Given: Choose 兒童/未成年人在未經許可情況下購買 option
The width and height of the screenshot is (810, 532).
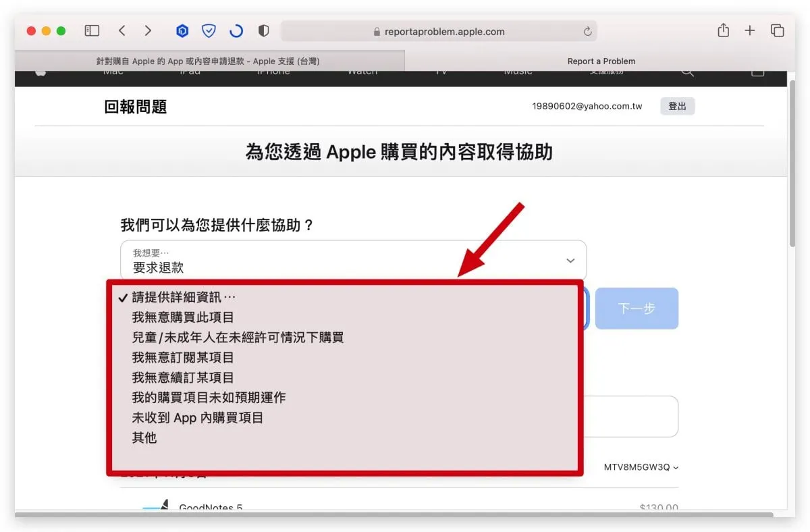Looking at the screenshot, I should (238, 337).
